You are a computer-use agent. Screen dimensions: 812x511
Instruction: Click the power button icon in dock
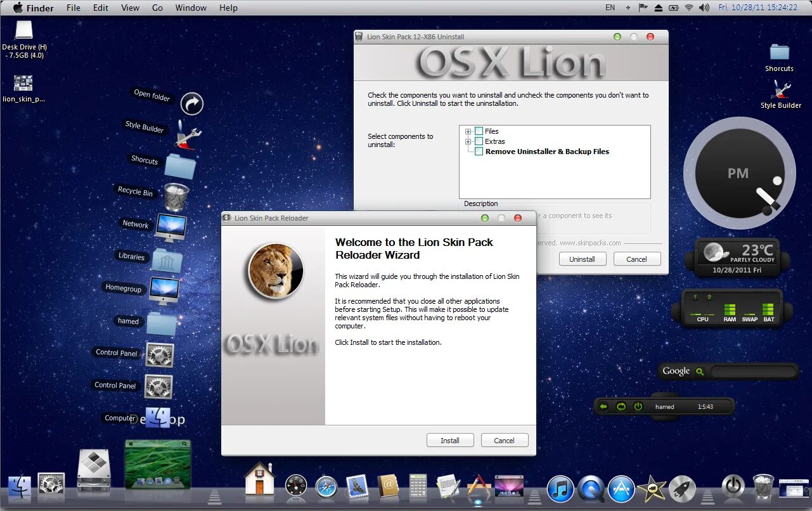(733, 486)
